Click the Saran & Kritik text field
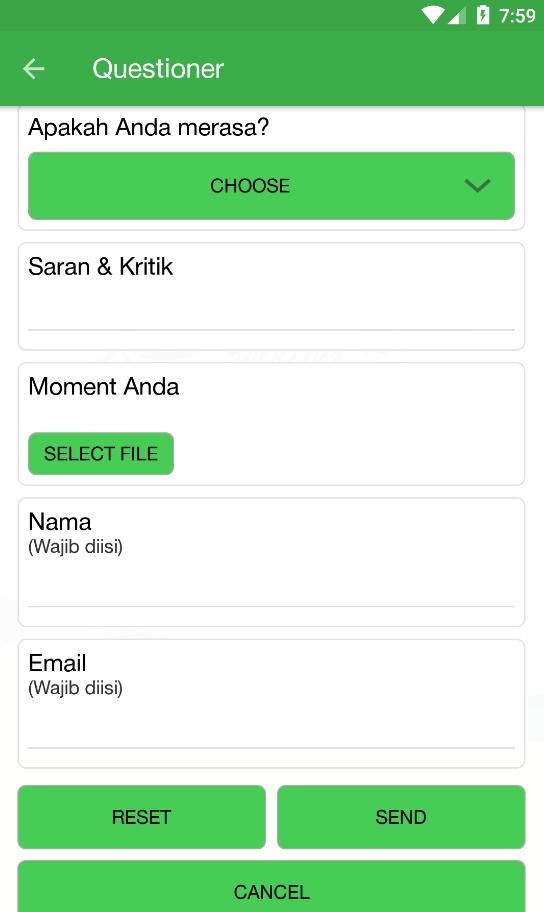The image size is (544, 912). click(271, 312)
